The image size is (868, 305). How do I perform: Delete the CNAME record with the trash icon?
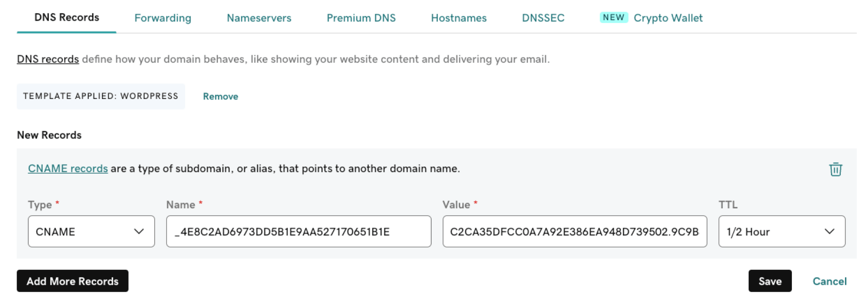point(835,169)
